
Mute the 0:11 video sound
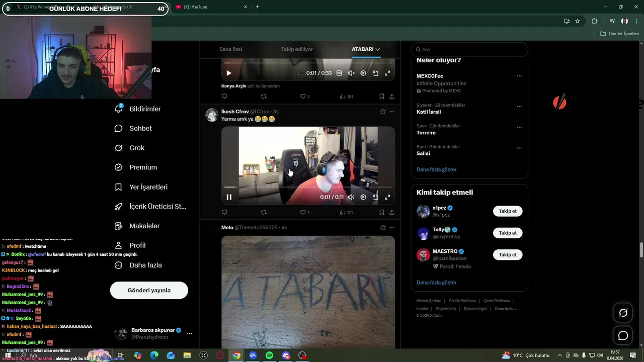pyautogui.click(x=351, y=197)
